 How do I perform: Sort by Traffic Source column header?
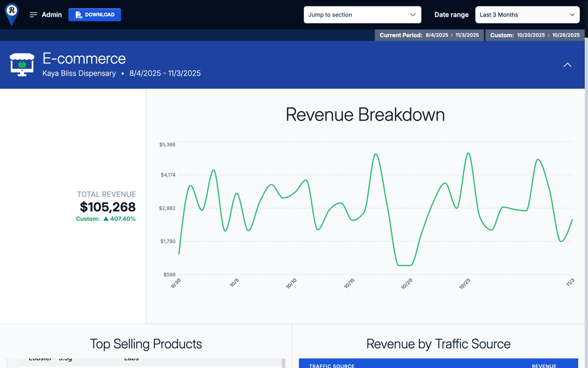(x=332, y=366)
